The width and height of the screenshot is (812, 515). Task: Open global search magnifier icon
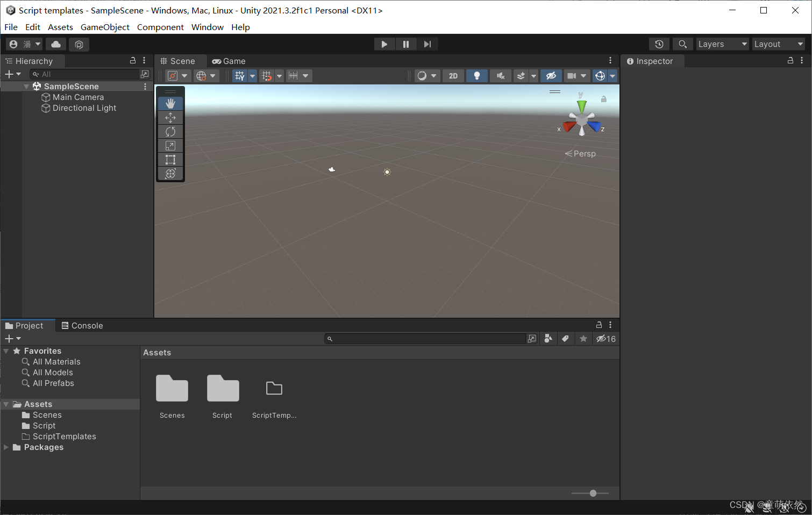[682, 44]
